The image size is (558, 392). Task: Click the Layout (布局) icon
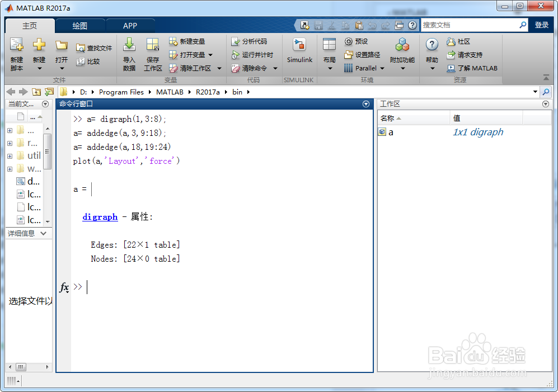click(x=329, y=45)
